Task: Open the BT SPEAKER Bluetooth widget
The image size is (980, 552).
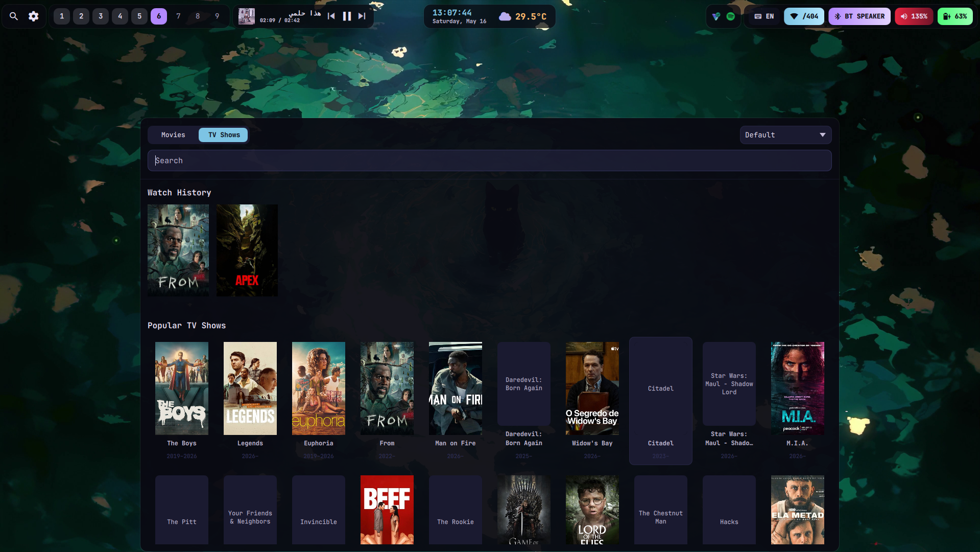Action: point(859,16)
